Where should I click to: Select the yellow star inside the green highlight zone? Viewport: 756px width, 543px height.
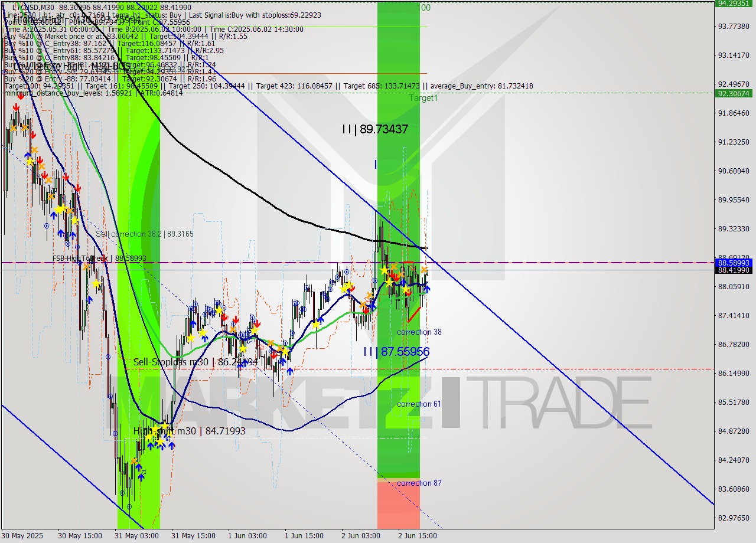pyautogui.click(x=384, y=269)
